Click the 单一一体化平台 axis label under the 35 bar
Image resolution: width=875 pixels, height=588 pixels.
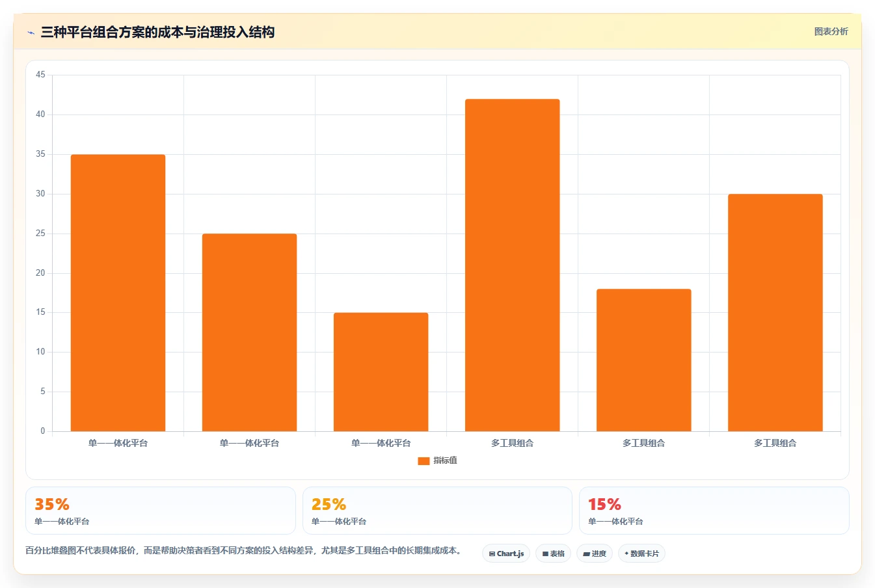coord(118,444)
